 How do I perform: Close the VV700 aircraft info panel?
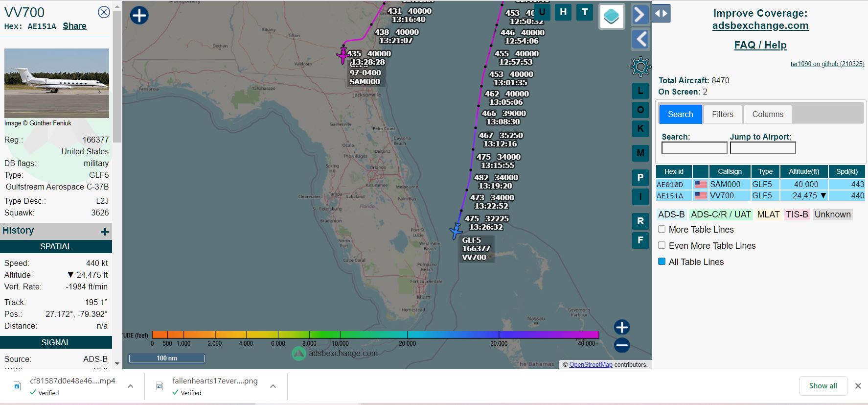[x=104, y=12]
